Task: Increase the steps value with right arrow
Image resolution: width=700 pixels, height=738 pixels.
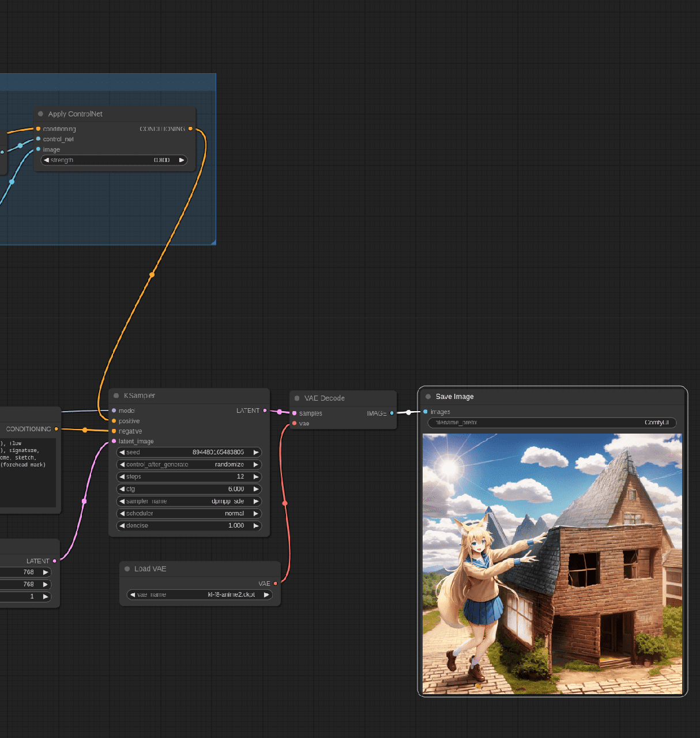Action: [255, 477]
